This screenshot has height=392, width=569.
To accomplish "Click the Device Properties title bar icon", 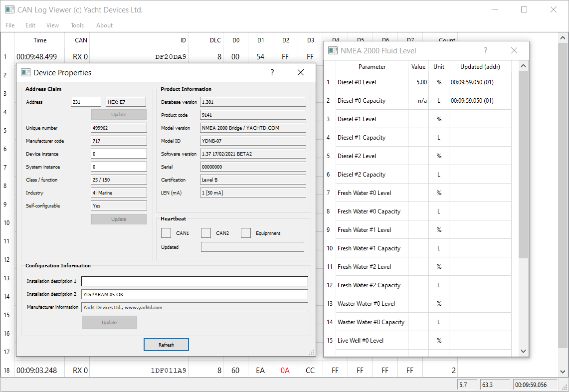I will coord(25,72).
